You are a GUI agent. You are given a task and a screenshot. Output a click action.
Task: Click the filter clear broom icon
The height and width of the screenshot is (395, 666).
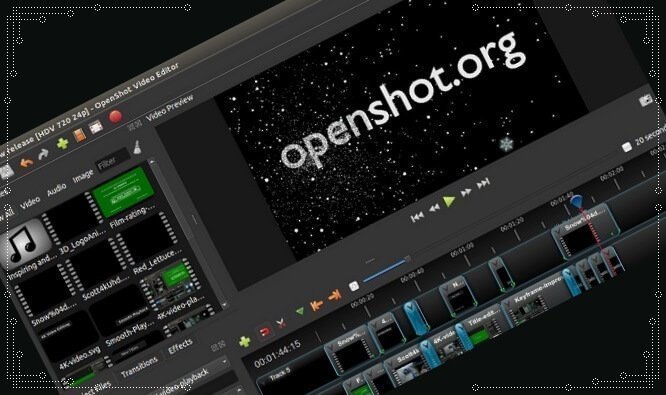click(x=138, y=147)
